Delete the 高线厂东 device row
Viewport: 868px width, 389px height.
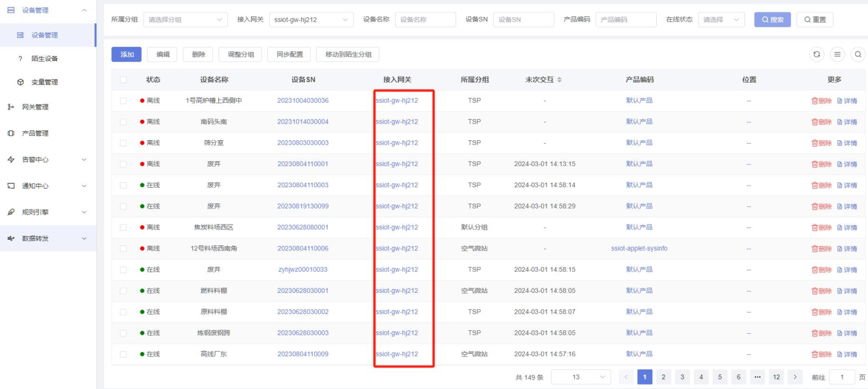822,354
